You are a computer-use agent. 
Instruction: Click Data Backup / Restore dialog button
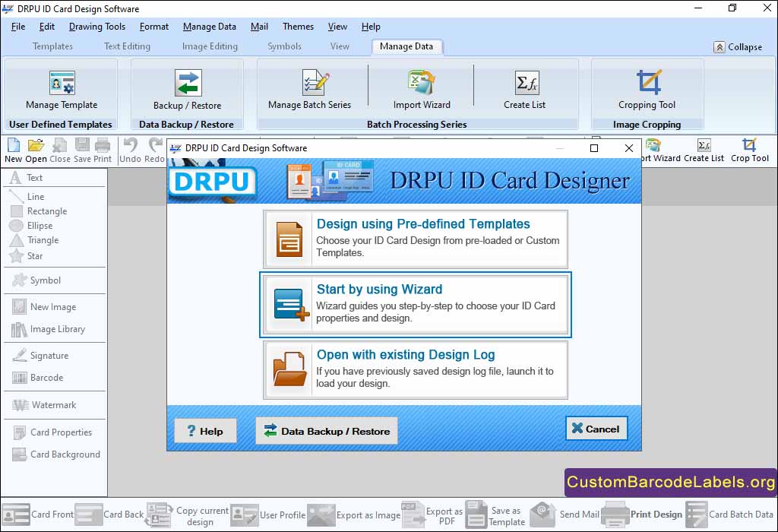[x=327, y=431]
